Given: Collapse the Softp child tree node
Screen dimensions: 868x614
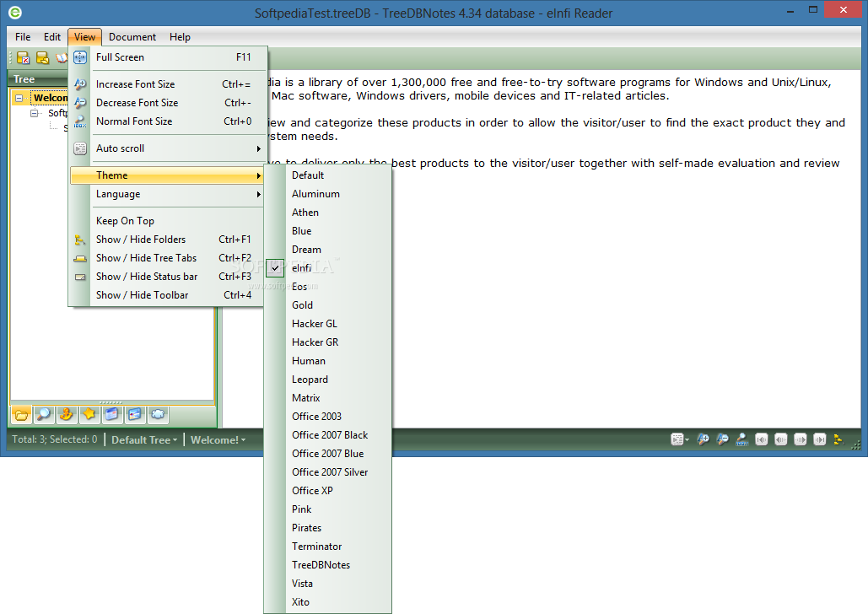Looking at the screenshot, I should (35, 113).
